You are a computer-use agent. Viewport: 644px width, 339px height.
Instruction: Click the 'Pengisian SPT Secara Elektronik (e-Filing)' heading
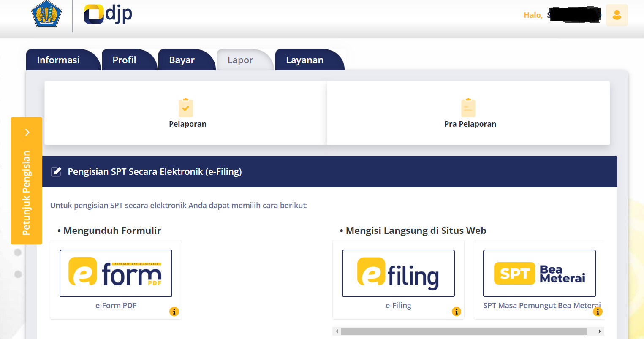coord(155,172)
